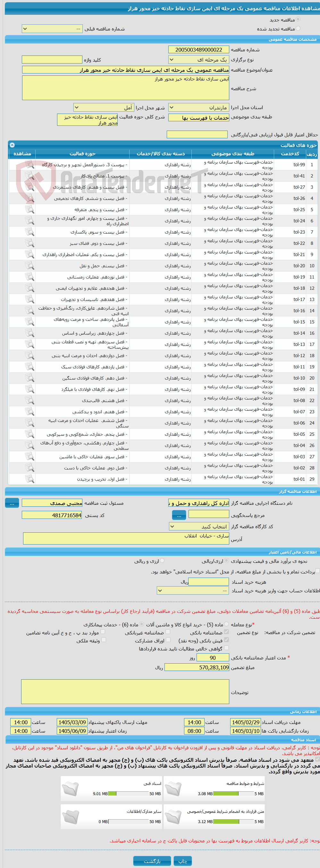Open view icon for row tol-23
Screen dimensions: 320x868
pos(29,232)
